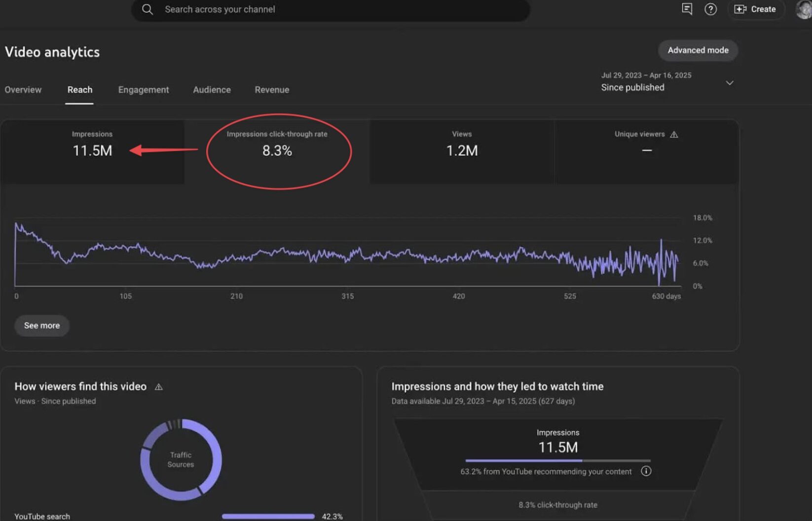
Task: Go to the Audience tab
Action: coord(212,90)
